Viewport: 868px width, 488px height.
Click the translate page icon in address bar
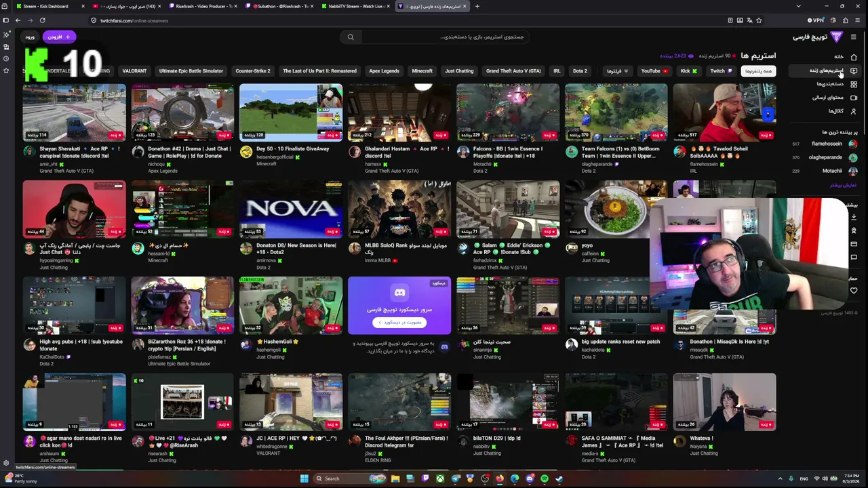click(749, 20)
